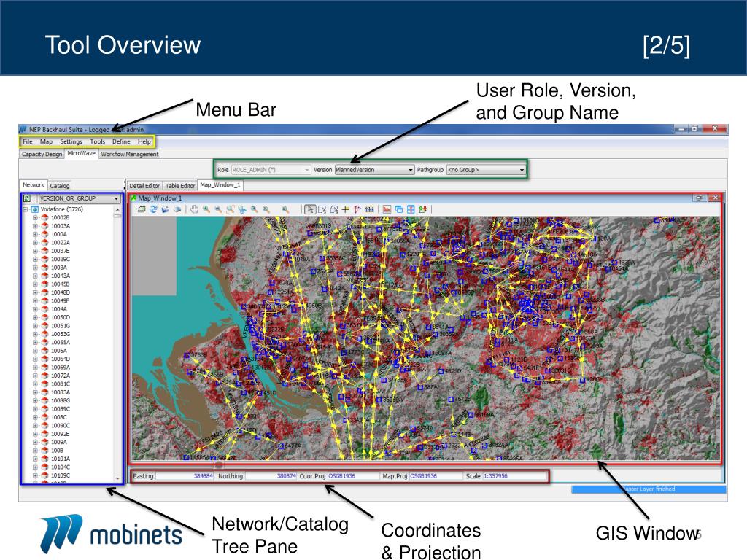Select tree item 10081C

click(x=61, y=384)
